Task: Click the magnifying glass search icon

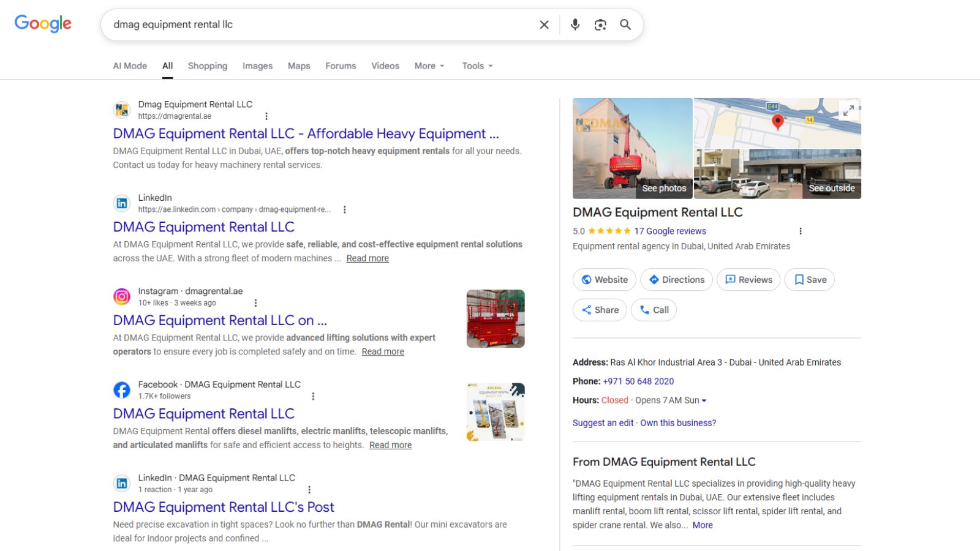Action: (625, 24)
